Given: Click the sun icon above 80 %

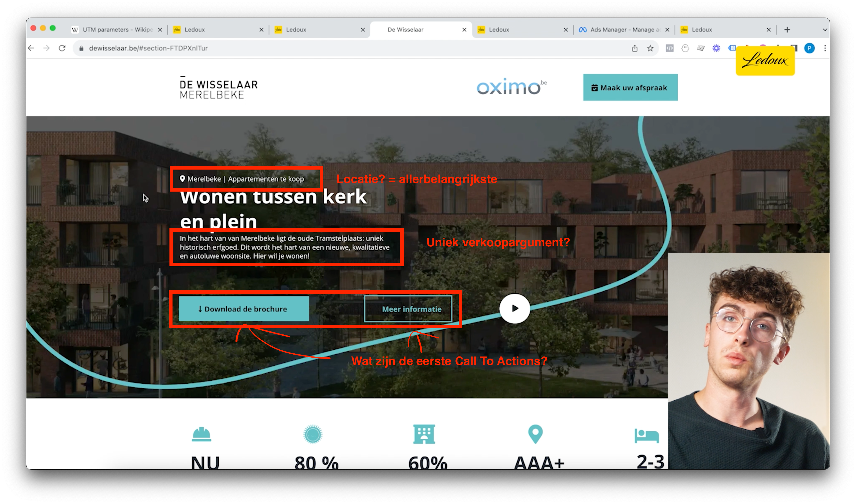Looking at the screenshot, I should pos(313,434).
